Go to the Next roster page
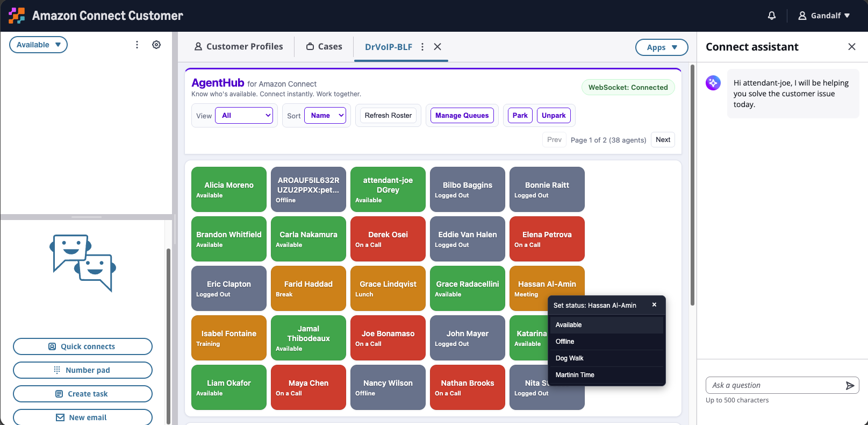The width and height of the screenshot is (868, 425). [x=663, y=140]
